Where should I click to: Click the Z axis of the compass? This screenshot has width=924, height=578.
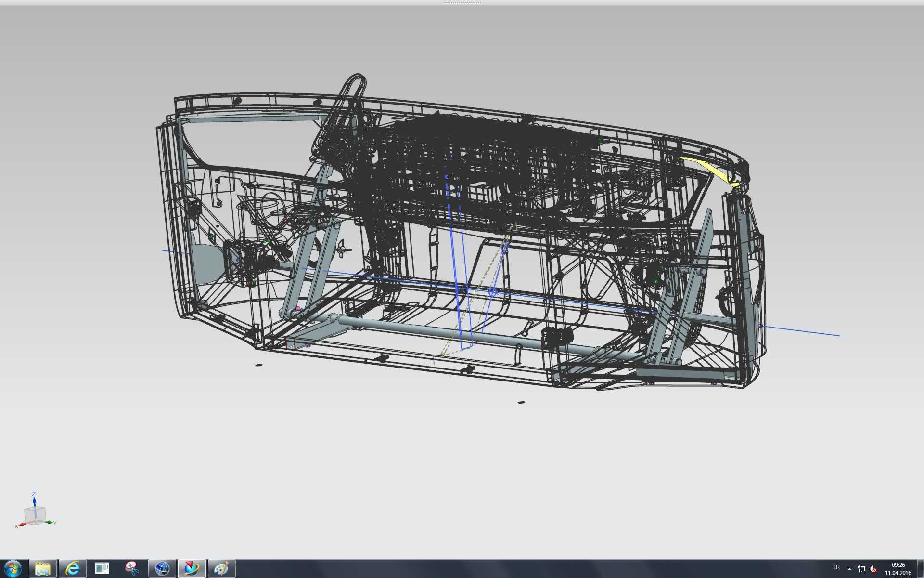[34, 499]
